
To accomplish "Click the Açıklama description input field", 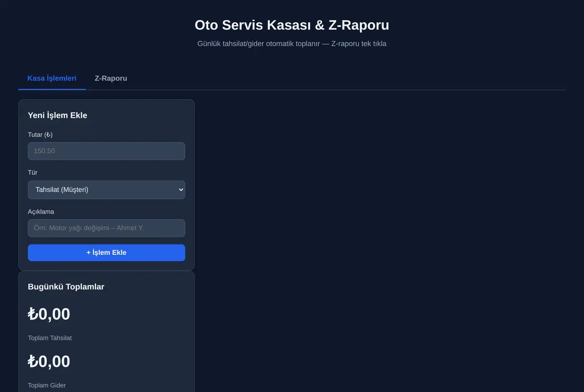I will pos(107,228).
